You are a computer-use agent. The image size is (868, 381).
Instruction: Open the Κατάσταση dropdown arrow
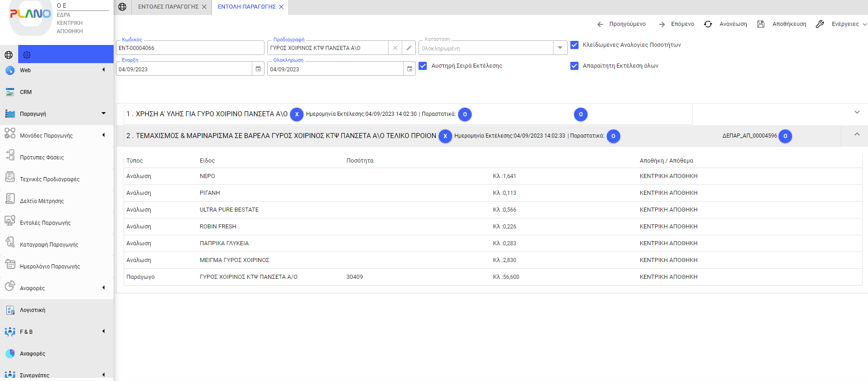pos(560,48)
